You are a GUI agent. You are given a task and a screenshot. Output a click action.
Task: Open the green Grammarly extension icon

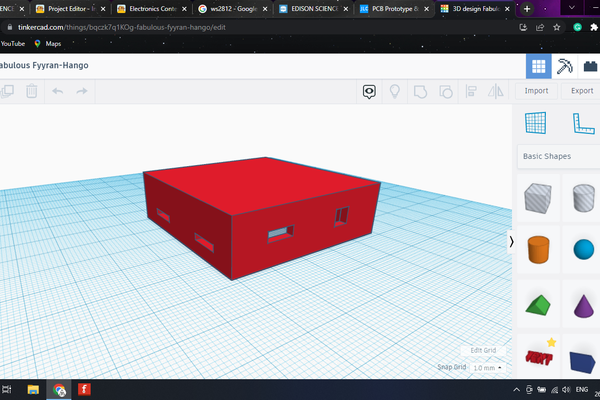[577, 27]
